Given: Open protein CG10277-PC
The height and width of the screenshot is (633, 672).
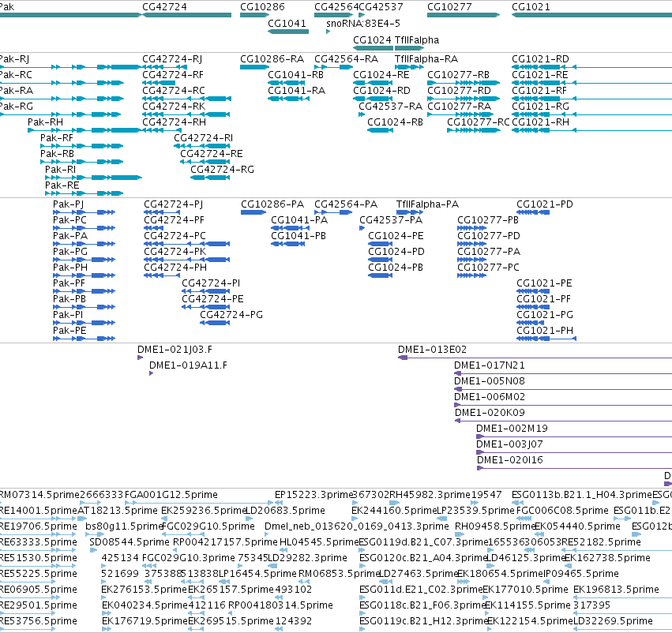Looking at the screenshot, I should coord(471,275).
